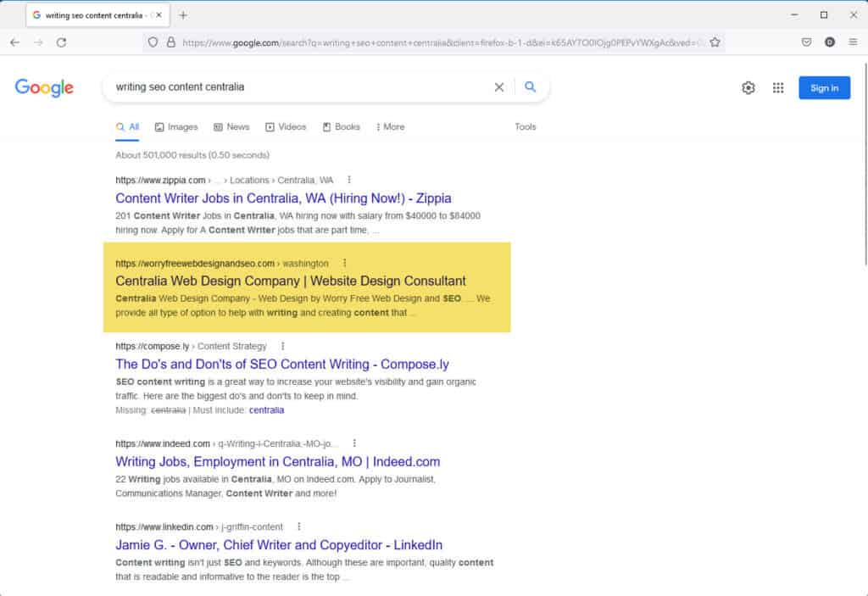868x596 pixels.
Task: Submit search with magnifying glass icon
Action: click(x=531, y=87)
